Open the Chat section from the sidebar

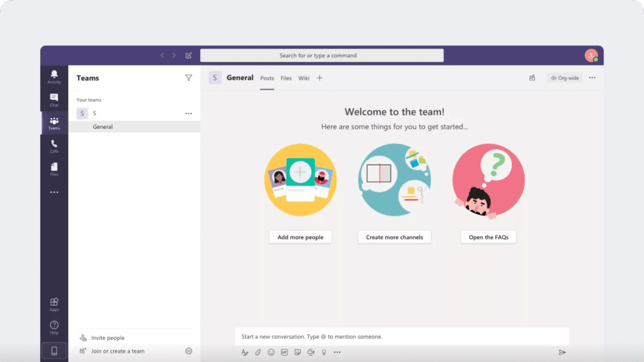click(54, 99)
